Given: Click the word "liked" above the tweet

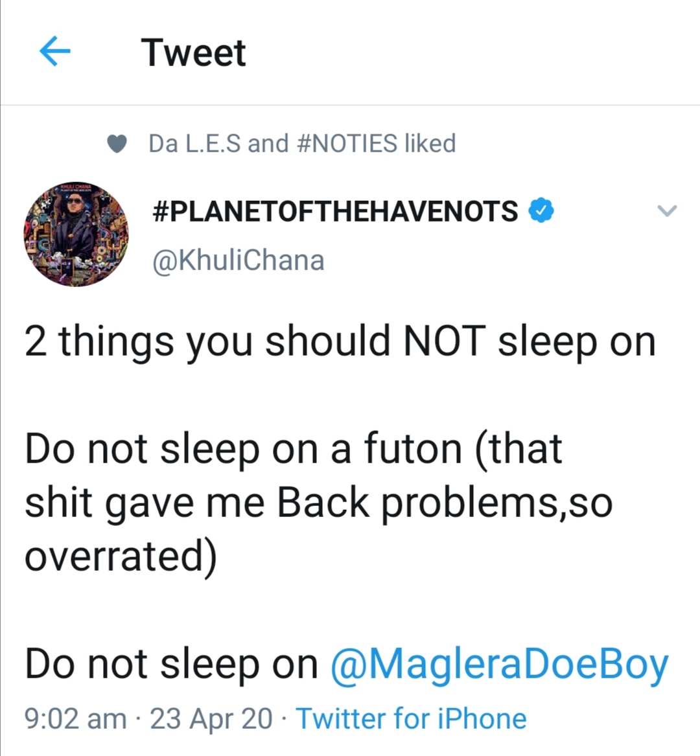Looking at the screenshot, I should 430,143.
